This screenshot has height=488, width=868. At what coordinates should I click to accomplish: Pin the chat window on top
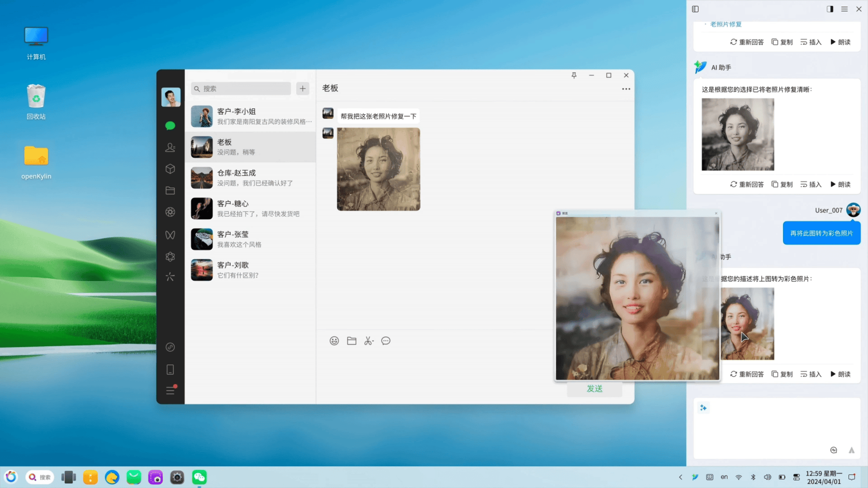(574, 75)
